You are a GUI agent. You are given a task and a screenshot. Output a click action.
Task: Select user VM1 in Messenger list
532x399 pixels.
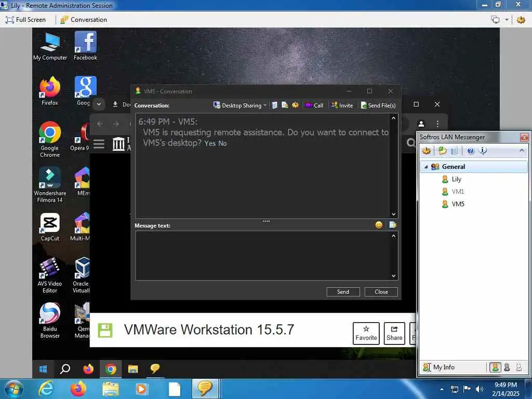[458, 192]
